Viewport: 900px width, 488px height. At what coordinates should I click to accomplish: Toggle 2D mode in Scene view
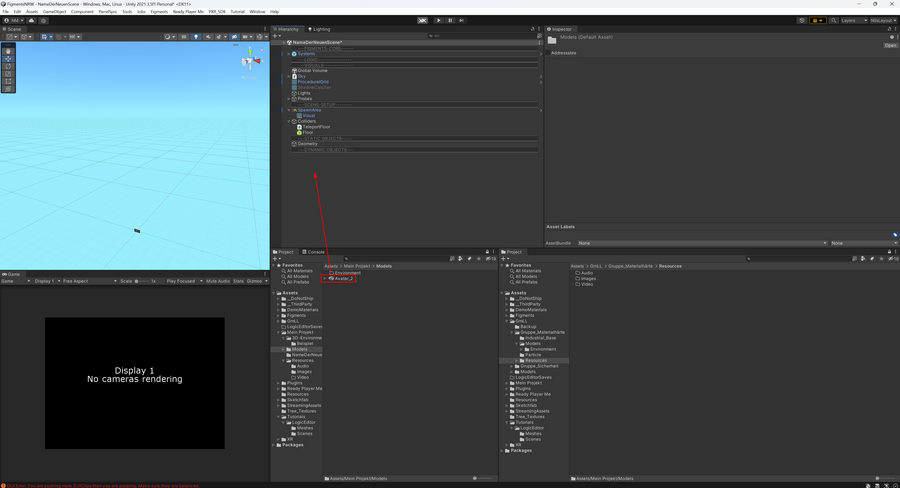point(184,36)
